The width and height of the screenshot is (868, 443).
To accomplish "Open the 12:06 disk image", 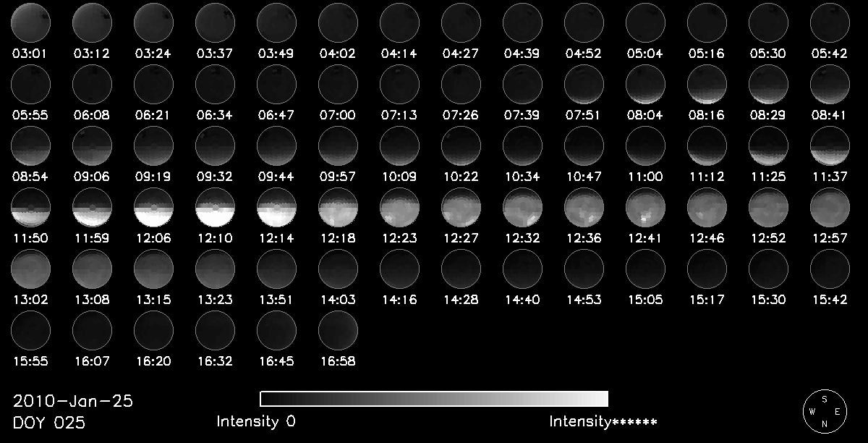I will click(x=153, y=208).
